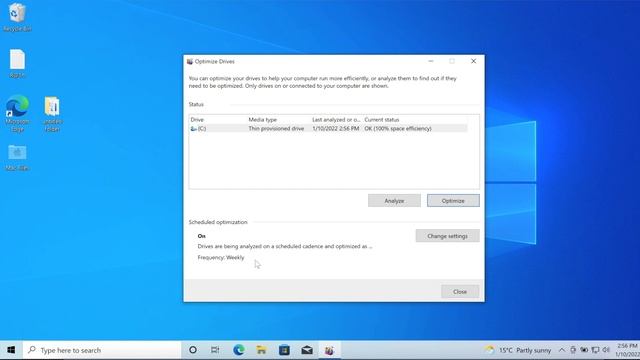Screen dimensions: 640x360
Task: Select the blank document file on desktop
Action: [17, 64]
